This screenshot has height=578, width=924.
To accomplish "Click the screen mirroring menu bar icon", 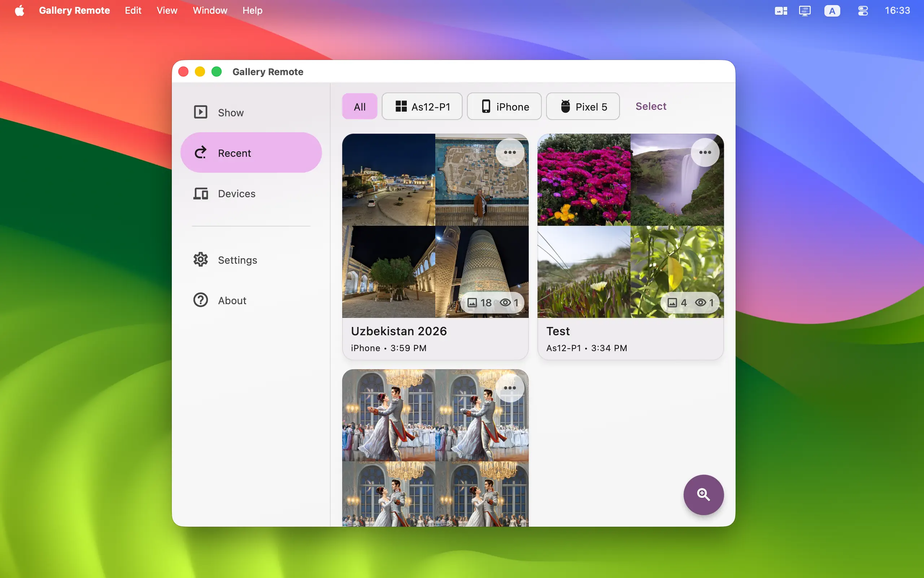I will point(805,11).
